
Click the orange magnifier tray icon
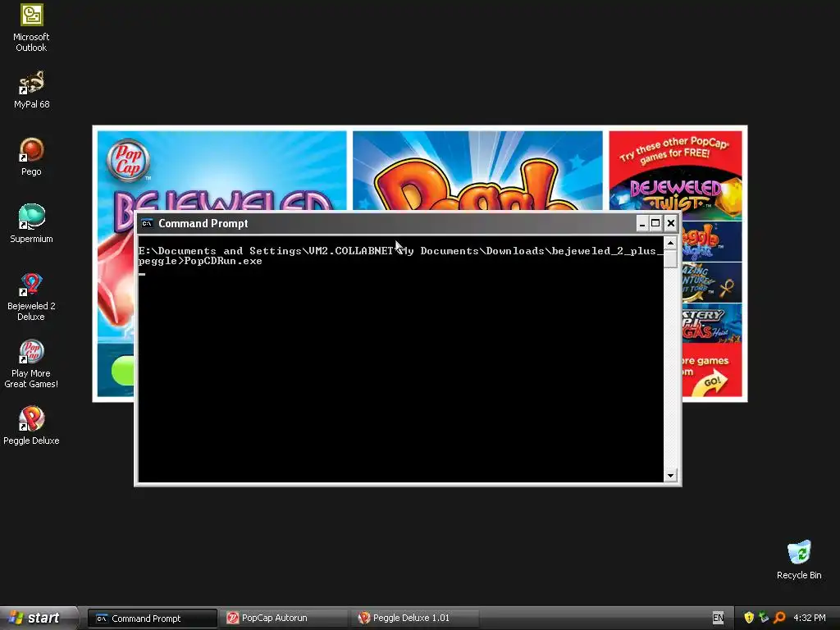[779, 618]
